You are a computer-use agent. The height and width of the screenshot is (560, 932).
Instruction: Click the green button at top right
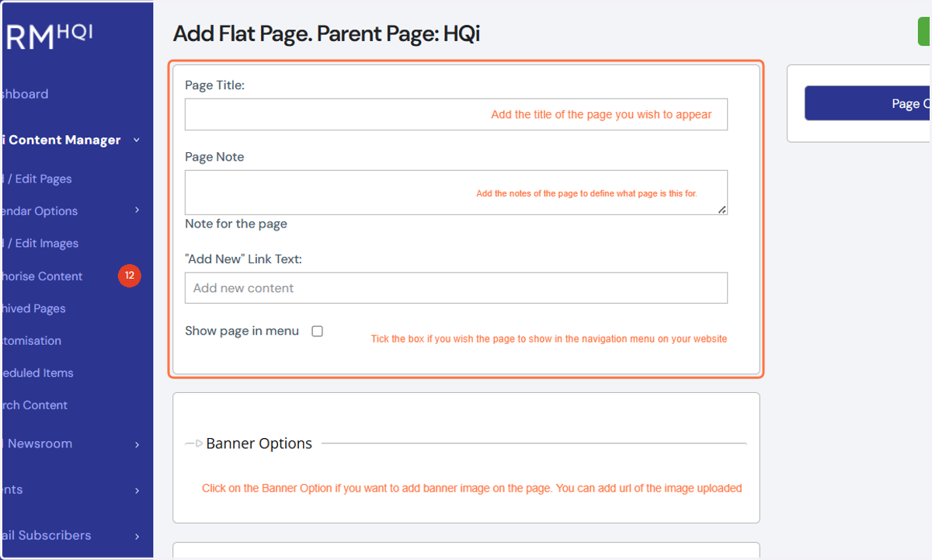925,31
